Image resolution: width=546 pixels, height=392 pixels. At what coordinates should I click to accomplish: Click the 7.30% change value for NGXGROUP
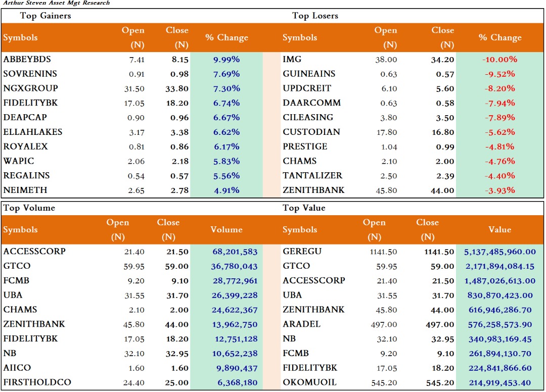tap(226, 88)
